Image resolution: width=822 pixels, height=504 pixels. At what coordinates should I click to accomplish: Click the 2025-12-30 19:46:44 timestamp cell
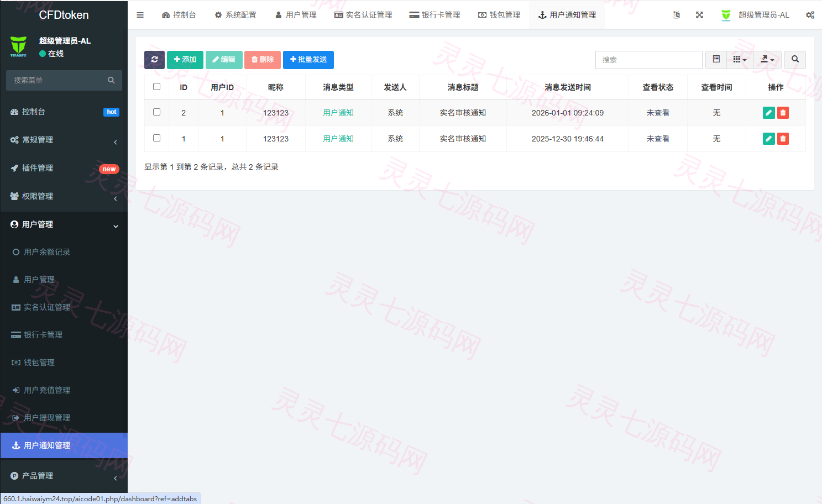pos(568,139)
